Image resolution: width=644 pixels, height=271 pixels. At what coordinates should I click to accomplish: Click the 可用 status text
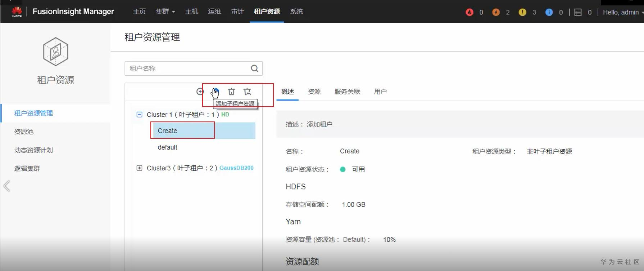pyautogui.click(x=358, y=169)
